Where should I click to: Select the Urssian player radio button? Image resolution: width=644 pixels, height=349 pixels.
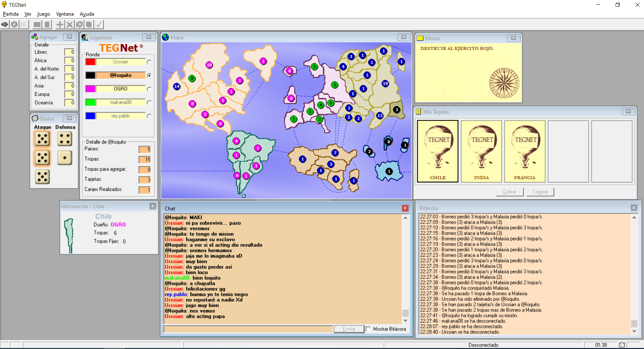click(x=149, y=62)
